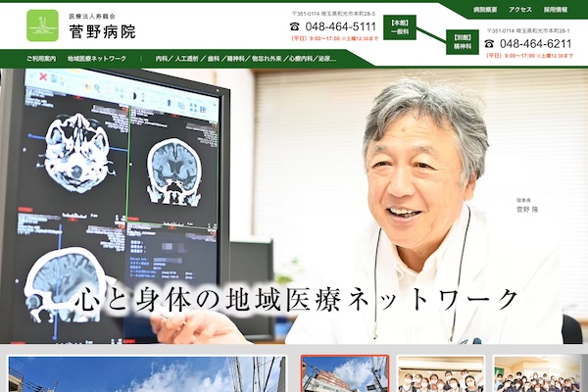This screenshot has width=588, height=392.
Task: Select ご利用案内 in the green navigation bar
Action: click(41, 59)
